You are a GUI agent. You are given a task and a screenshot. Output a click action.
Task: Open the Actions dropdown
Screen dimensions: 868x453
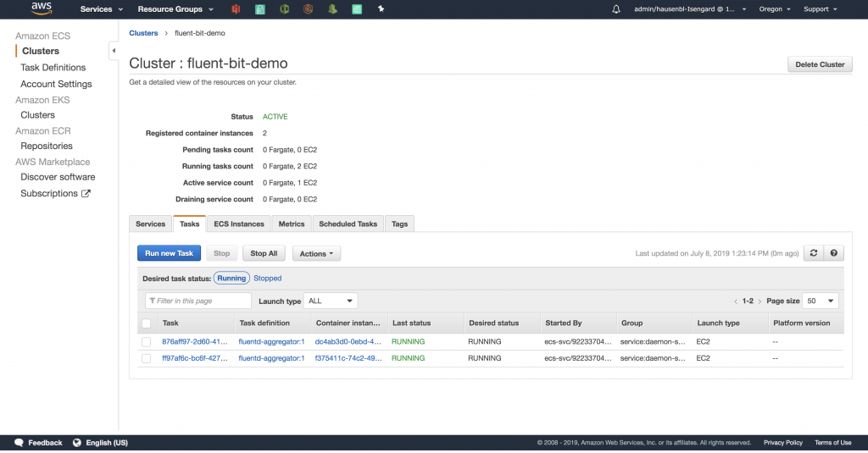click(x=317, y=253)
